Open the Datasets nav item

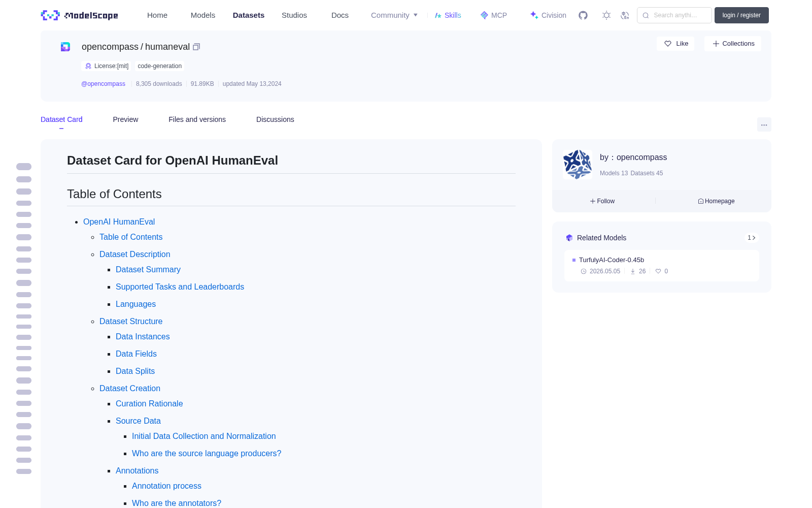(x=249, y=15)
